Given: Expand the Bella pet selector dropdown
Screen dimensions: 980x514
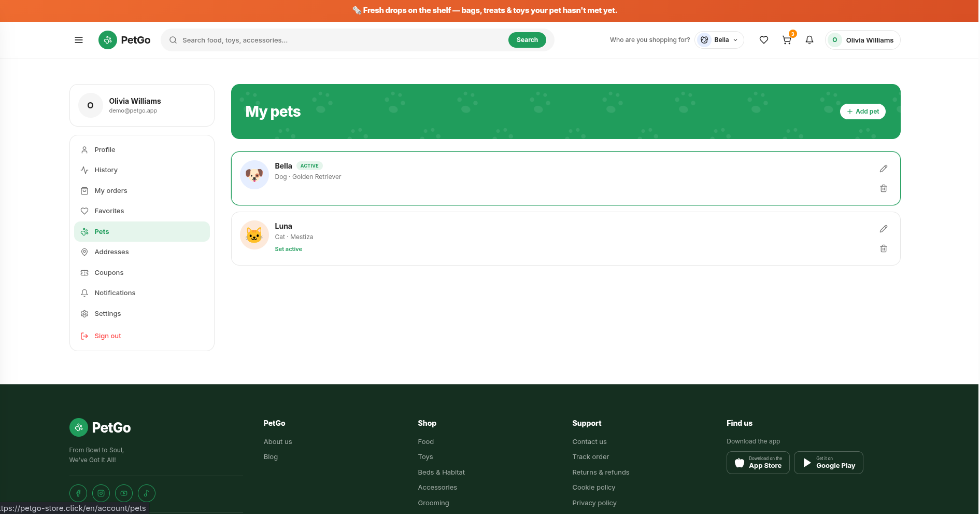Looking at the screenshot, I should click(x=719, y=40).
